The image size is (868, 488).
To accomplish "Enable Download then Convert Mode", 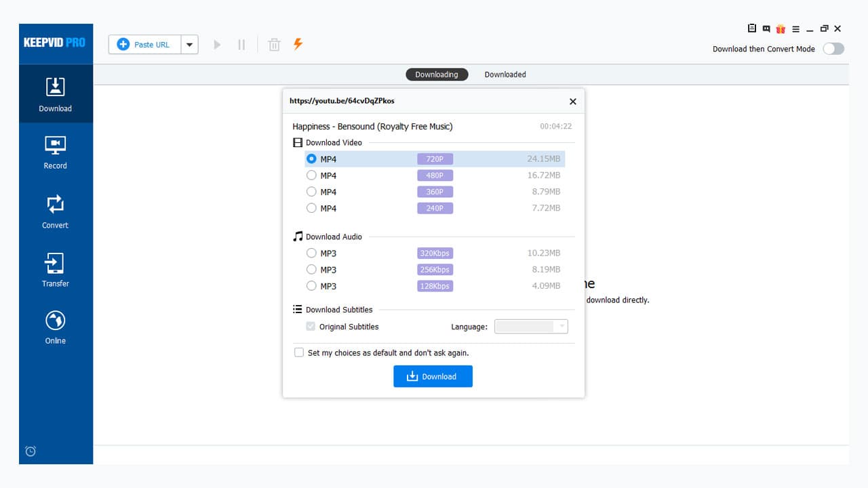I will pos(833,48).
